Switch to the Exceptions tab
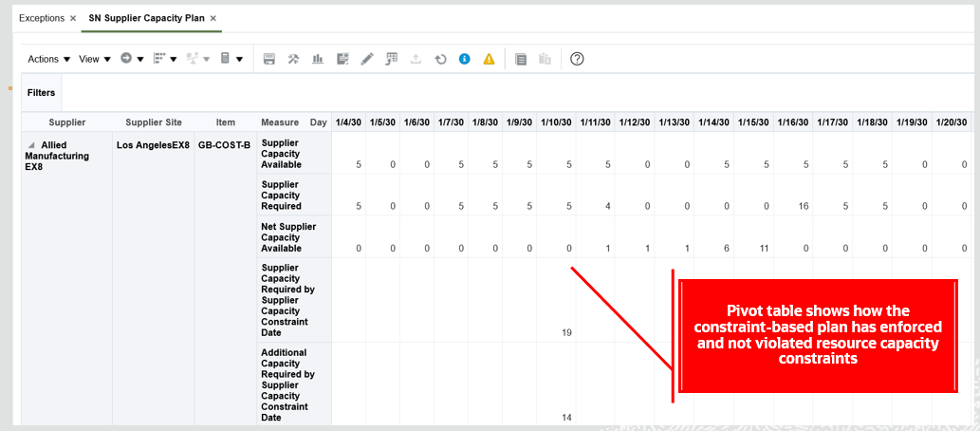Image resolution: width=980 pixels, height=431 pixels. pyautogui.click(x=42, y=18)
